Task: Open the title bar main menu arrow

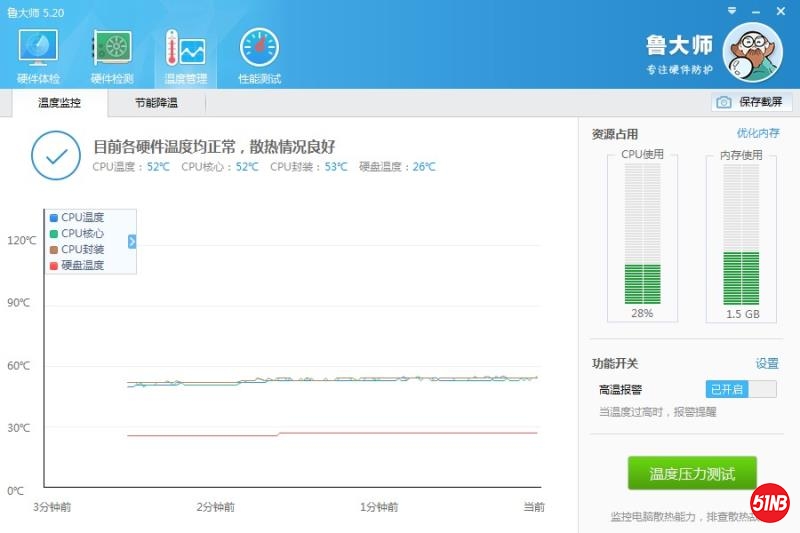Action: pyautogui.click(x=731, y=10)
